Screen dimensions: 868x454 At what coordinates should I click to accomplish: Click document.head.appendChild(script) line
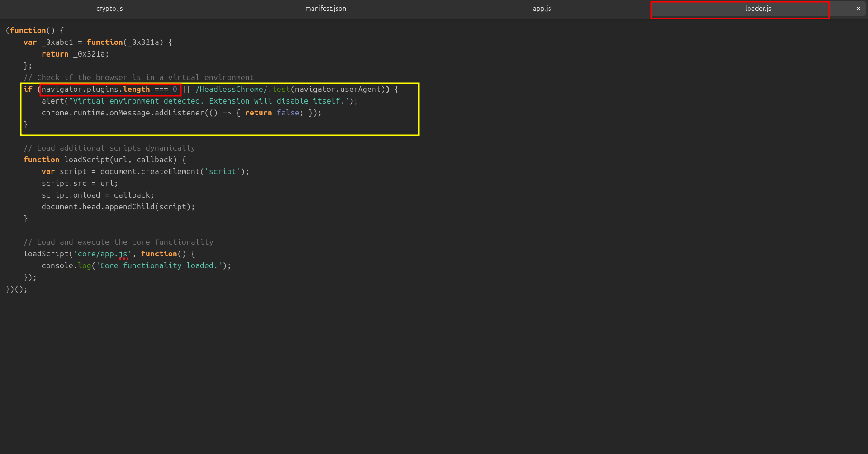[x=118, y=207]
